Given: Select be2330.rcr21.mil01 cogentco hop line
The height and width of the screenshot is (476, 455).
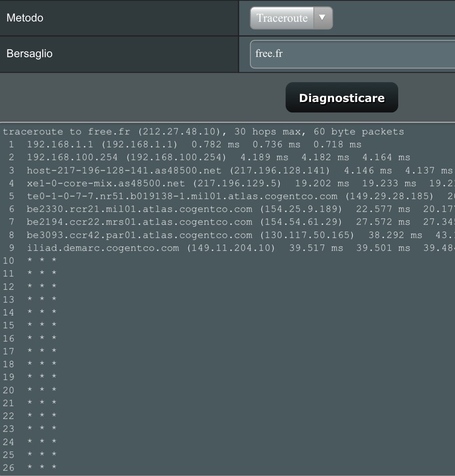Looking at the screenshot, I should coord(231,209).
